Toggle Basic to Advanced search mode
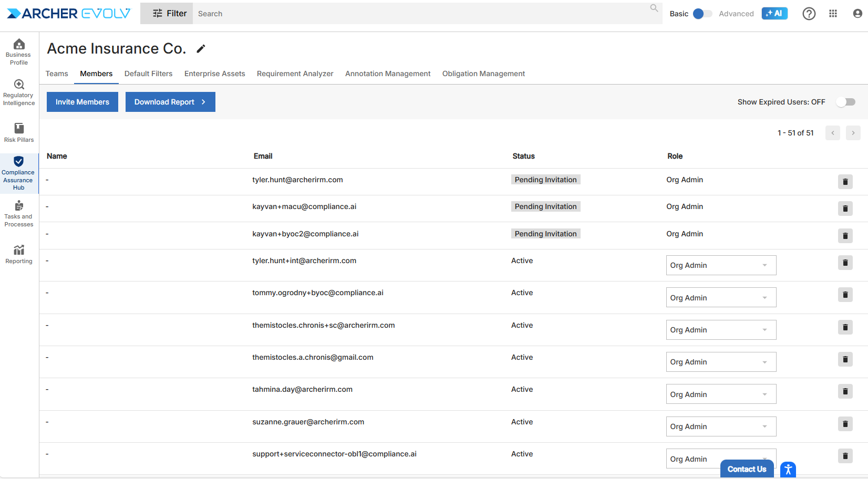This screenshot has width=868, height=479. tap(702, 14)
